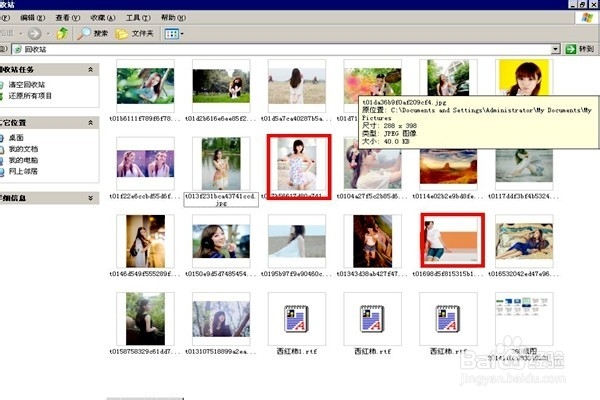Open the Views button dropdown arrow
Image resolution: width=600 pixels, height=400 pixels.
coord(182,34)
